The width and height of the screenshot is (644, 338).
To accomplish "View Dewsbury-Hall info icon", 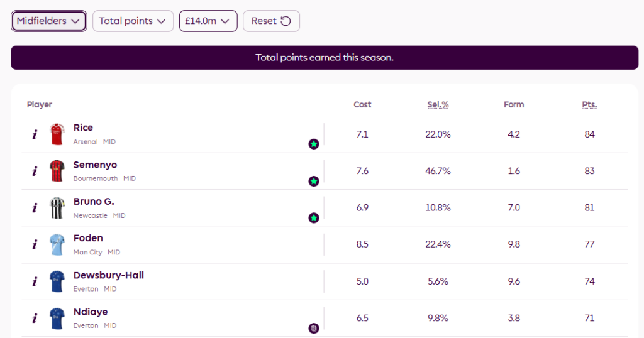I will click(x=35, y=281).
